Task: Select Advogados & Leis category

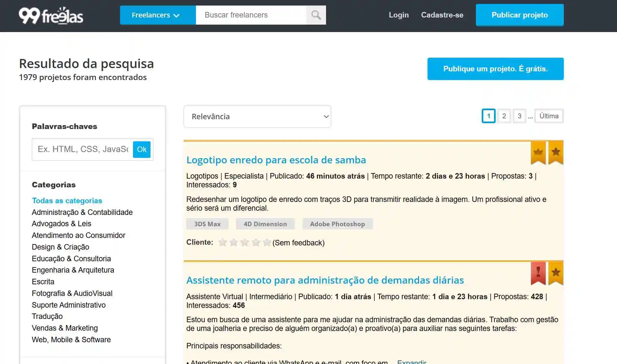Action: [61, 224]
